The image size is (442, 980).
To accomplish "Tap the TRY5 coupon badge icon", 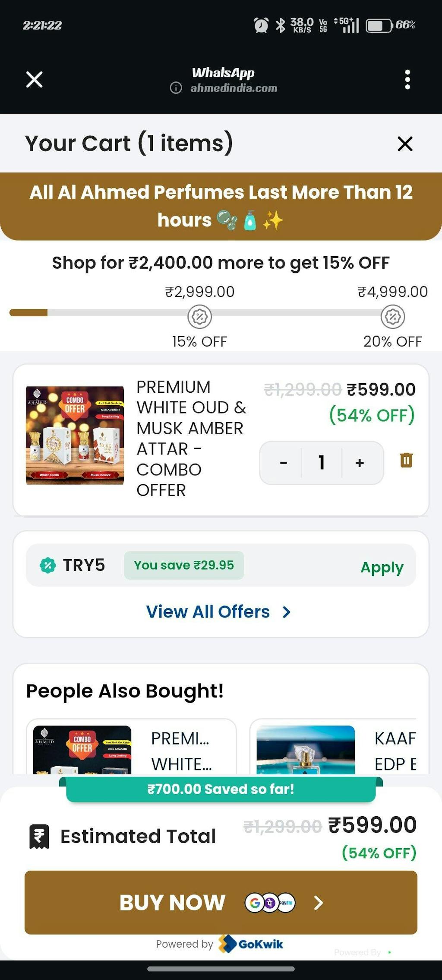I will 48,565.
